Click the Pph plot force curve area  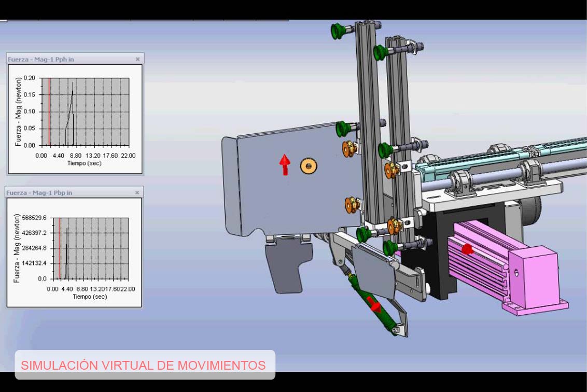(85, 111)
